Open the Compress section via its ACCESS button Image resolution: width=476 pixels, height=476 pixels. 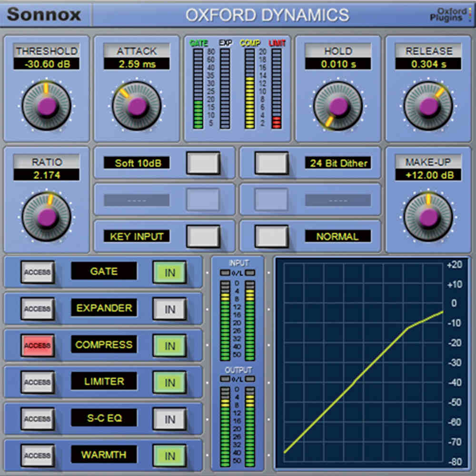click(38, 346)
